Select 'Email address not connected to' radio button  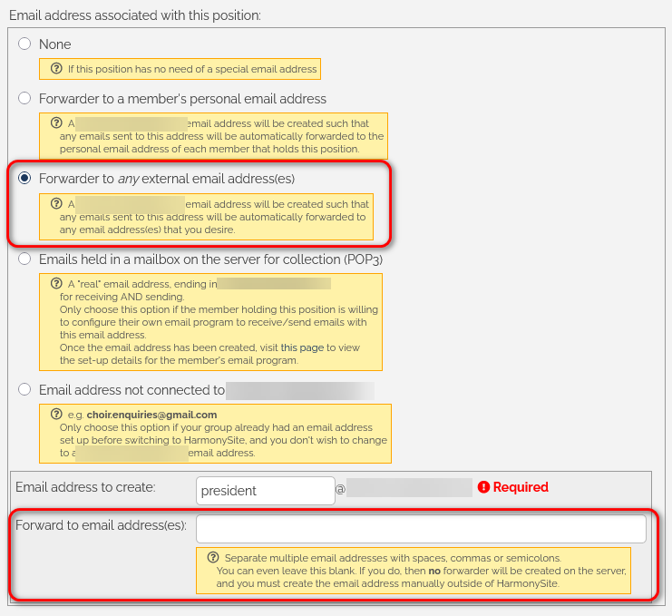[24, 389]
